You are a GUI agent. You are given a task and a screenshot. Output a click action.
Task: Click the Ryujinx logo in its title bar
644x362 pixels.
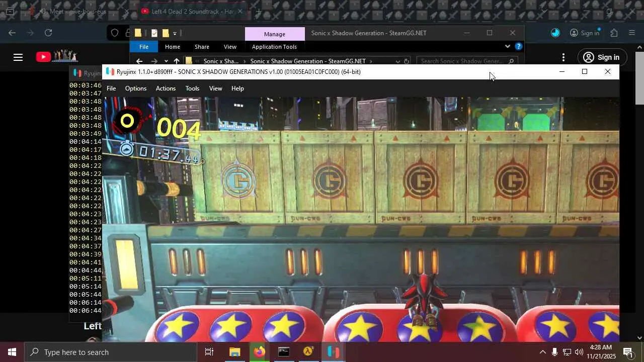[x=110, y=71]
